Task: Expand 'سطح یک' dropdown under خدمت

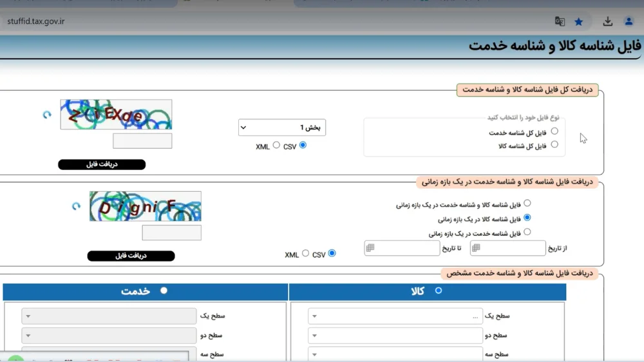Action: (109, 316)
